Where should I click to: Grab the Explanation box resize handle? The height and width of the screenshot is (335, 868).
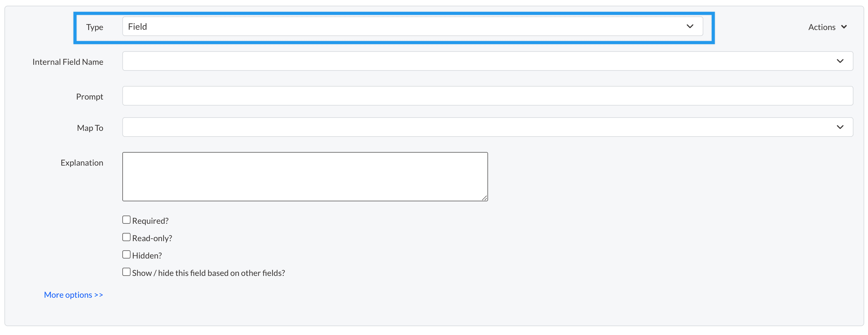pos(485,198)
